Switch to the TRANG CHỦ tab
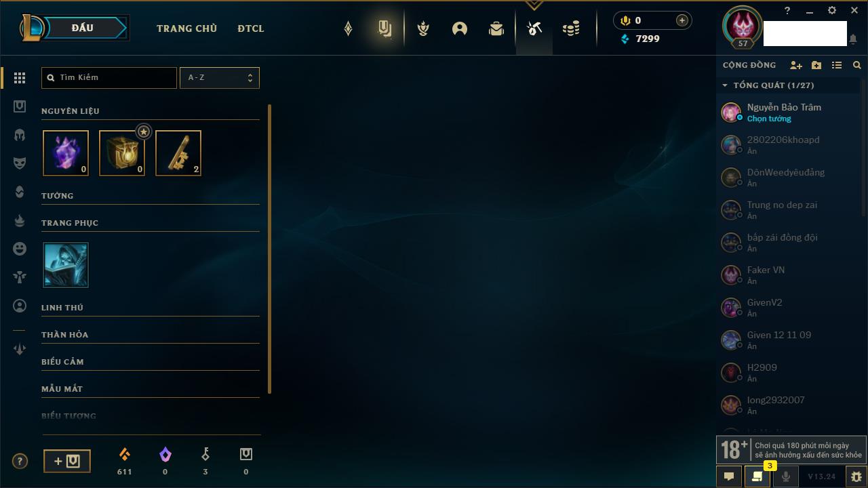The image size is (868, 488). coord(186,28)
